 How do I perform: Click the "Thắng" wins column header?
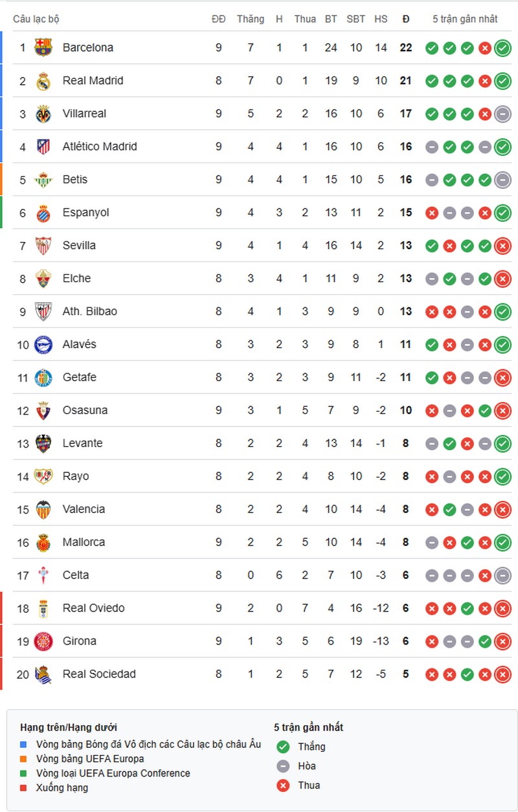[251, 19]
